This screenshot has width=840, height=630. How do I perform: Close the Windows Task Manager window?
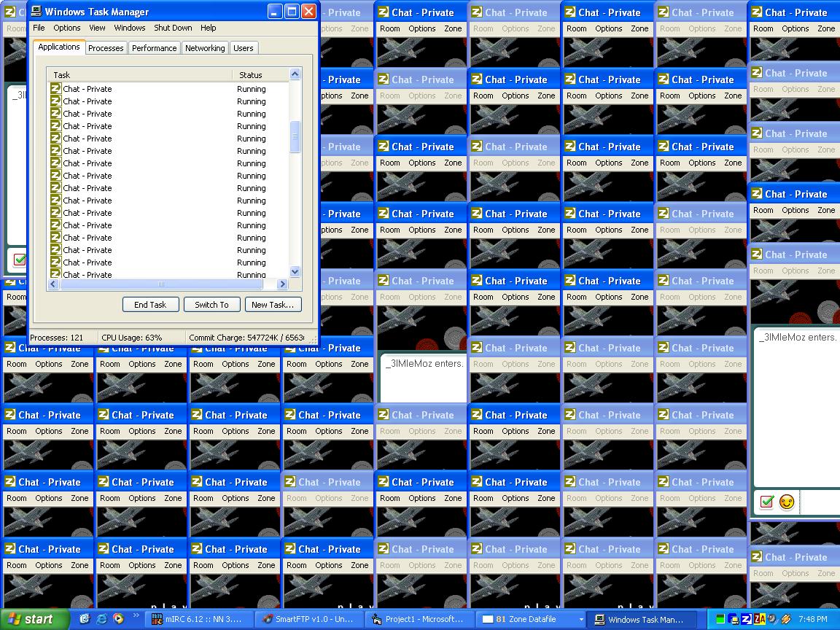[309, 11]
